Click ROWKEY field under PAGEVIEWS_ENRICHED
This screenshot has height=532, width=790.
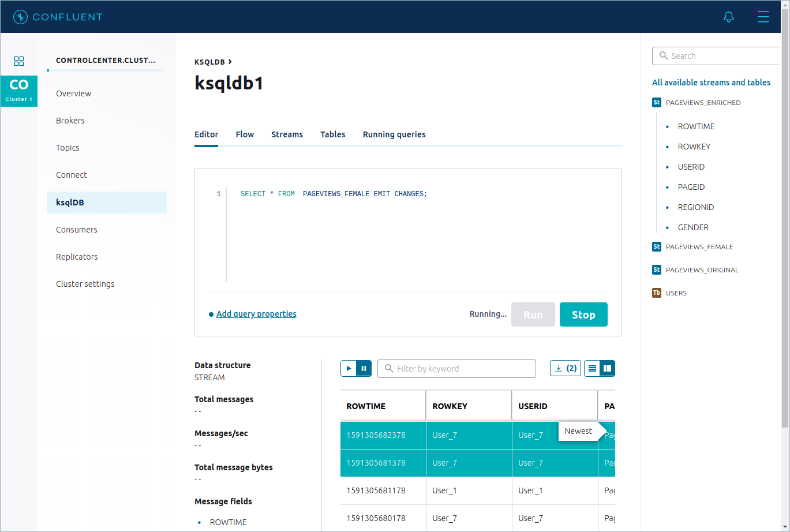pos(694,147)
